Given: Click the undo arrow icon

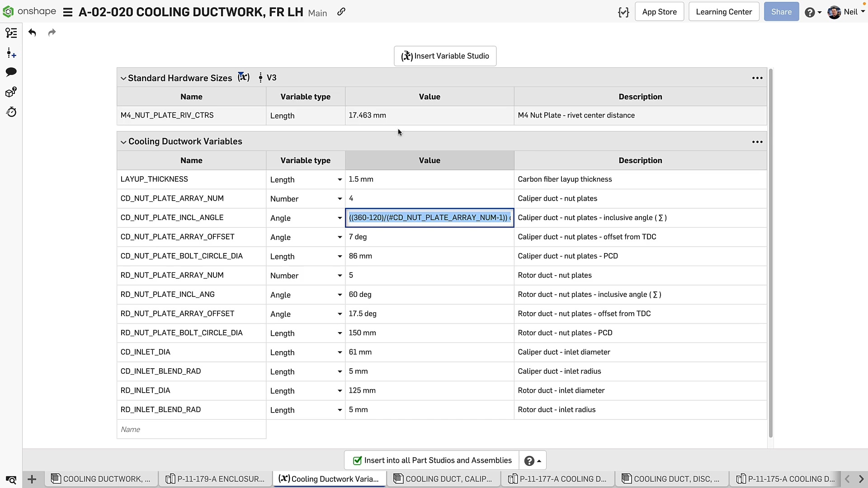Looking at the screenshot, I should coord(32,33).
